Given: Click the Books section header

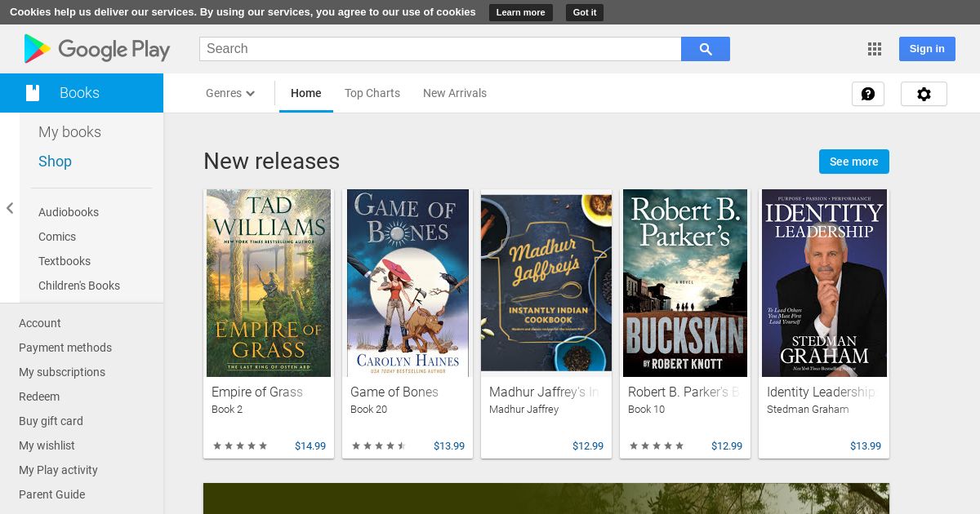Looking at the screenshot, I should click(x=82, y=93).
